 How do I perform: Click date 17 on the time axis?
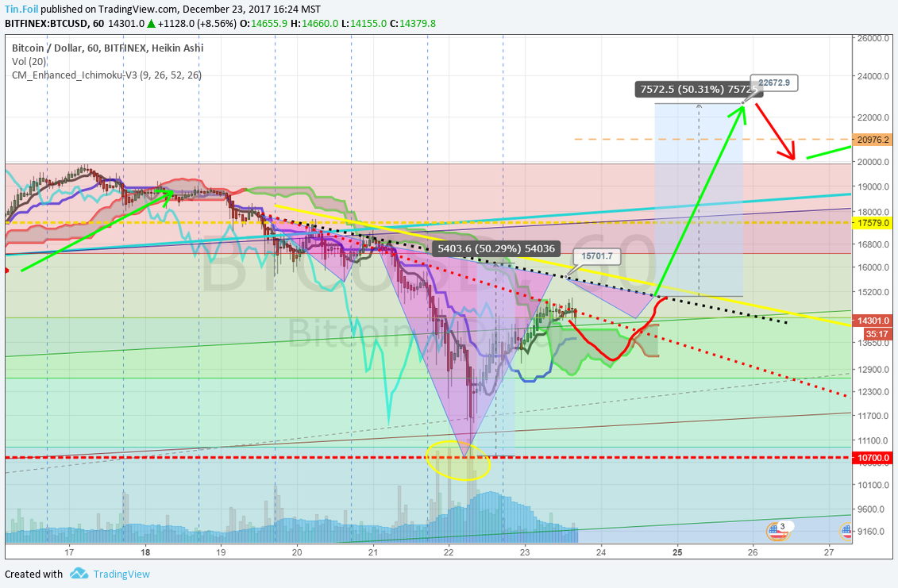69,552
